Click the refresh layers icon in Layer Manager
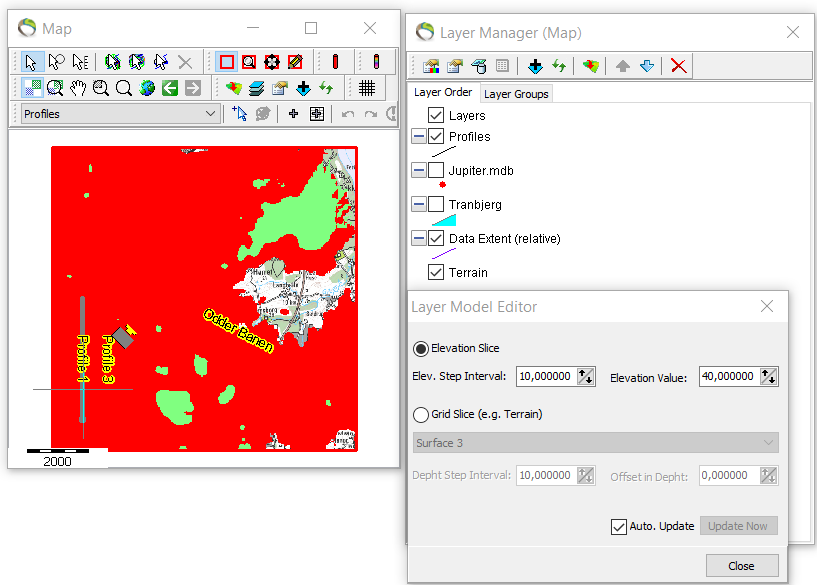The width and height of the screenshot is (817, 585). point(558,66)
